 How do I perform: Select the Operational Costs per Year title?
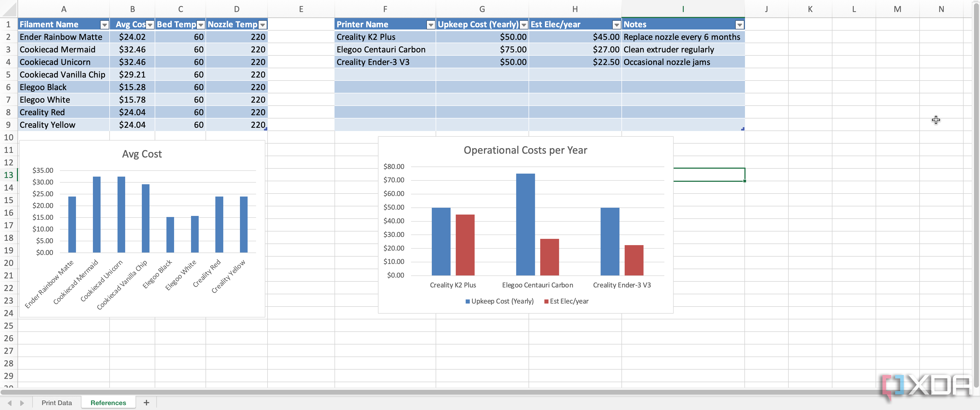pyautogui.click(x=525, y=150)
